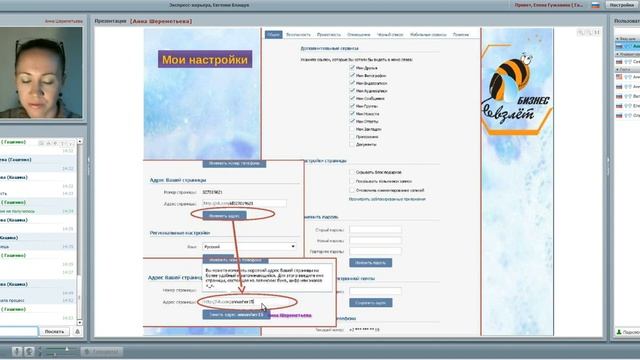Focus the email address input field

pos(376,291)
